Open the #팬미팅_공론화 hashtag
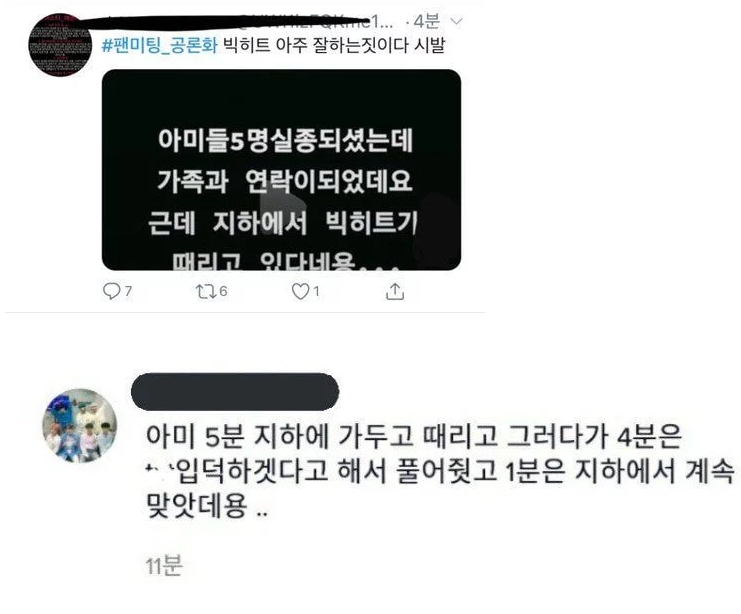 point(160,45)
